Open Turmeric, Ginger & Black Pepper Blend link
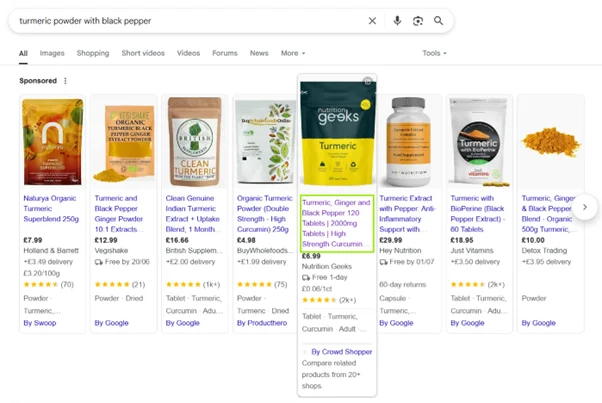The image size is (602, 403). point(549,214)
